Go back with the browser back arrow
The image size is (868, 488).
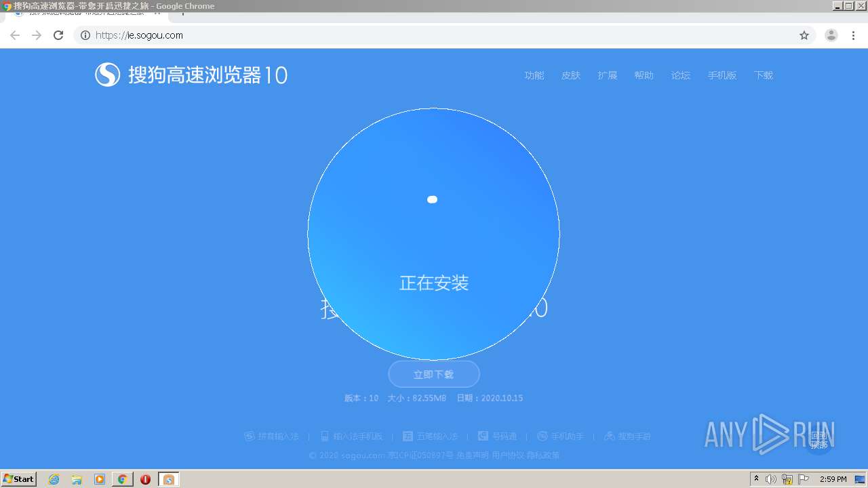(15, 35)
